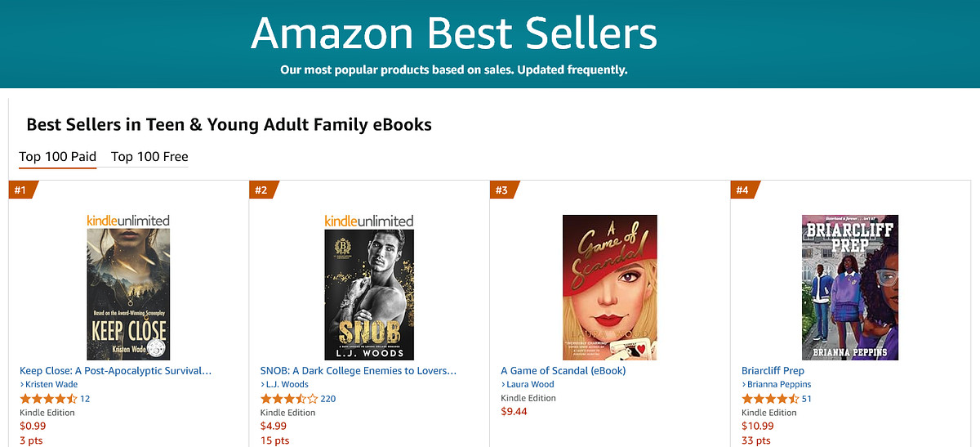Open the 220 reviews count for SNOB

(x=328, y=399)
